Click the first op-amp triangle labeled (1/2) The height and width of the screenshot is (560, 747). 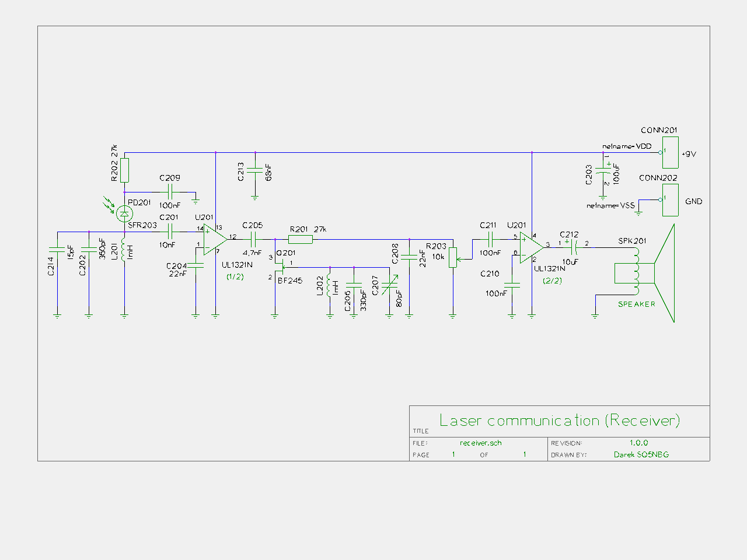[x=215, y=239]
